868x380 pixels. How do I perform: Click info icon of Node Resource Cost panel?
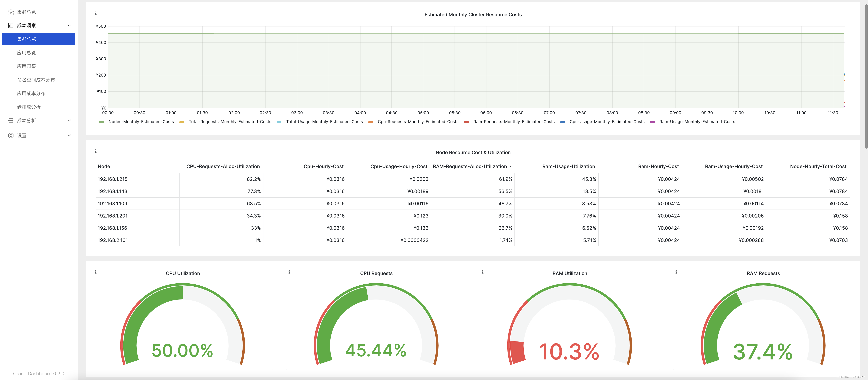tap(96, 151)
